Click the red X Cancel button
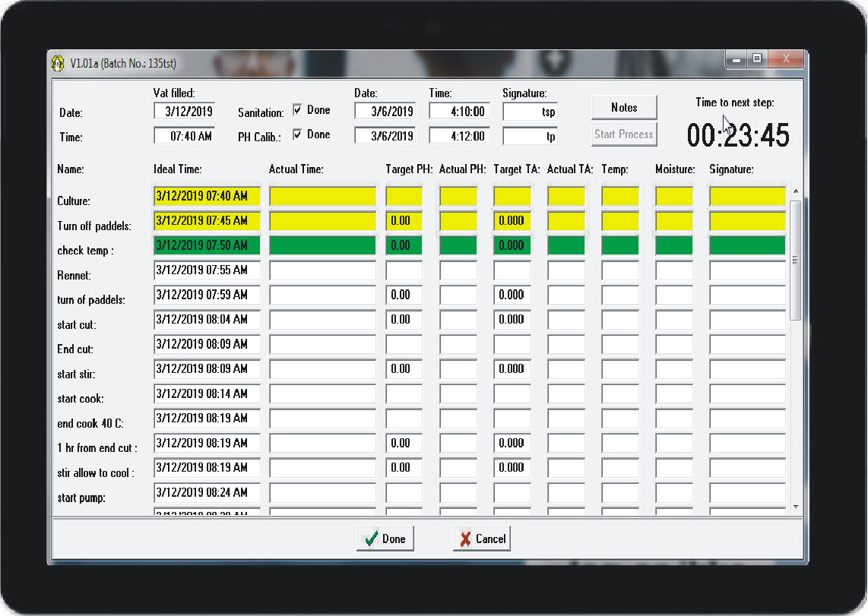This screenshot has height=616, width=868. [x=481, y=539]
